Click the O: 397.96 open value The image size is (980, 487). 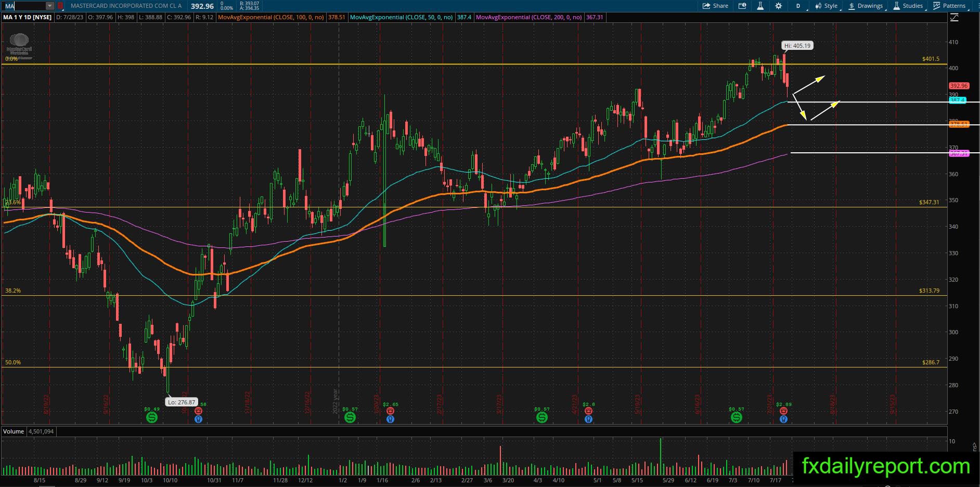click(100, 17)
